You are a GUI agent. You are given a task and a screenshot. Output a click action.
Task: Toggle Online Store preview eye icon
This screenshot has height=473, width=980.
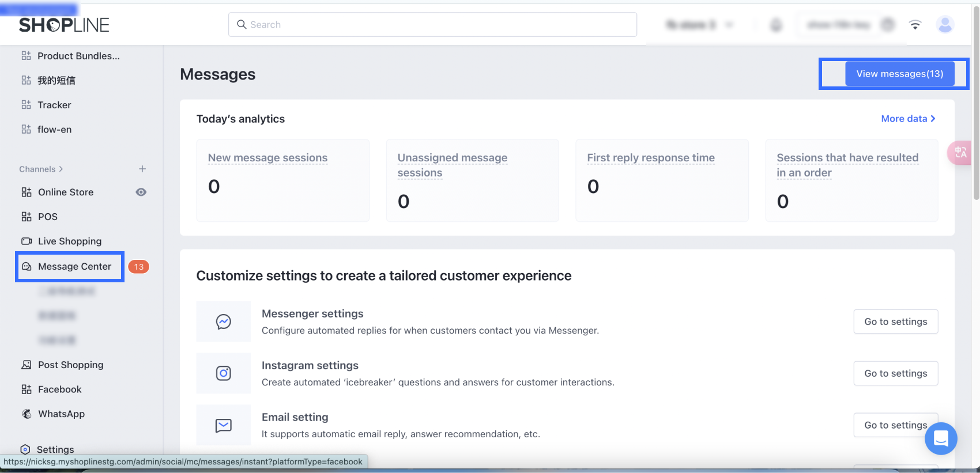click(141, 192)
